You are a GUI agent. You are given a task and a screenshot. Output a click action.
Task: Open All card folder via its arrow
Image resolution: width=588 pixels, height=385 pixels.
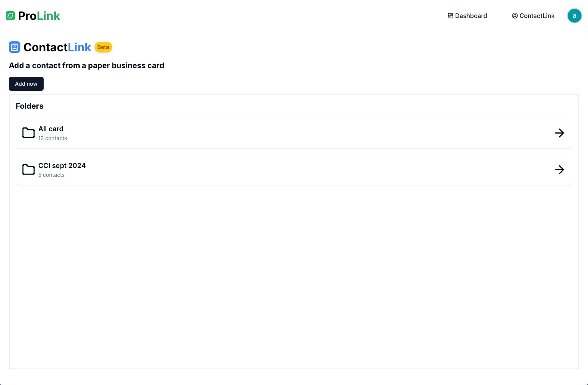559,133
